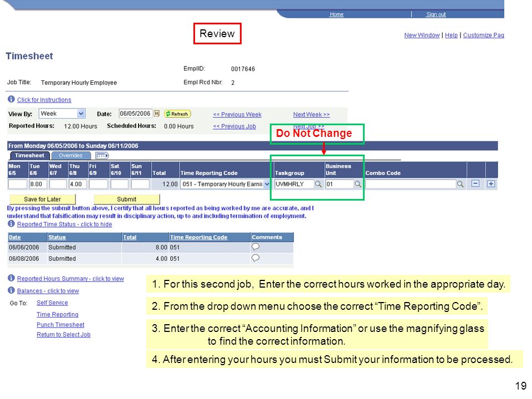
Task: Sort by Time Reporting Code column header
Action: (198, 237)
